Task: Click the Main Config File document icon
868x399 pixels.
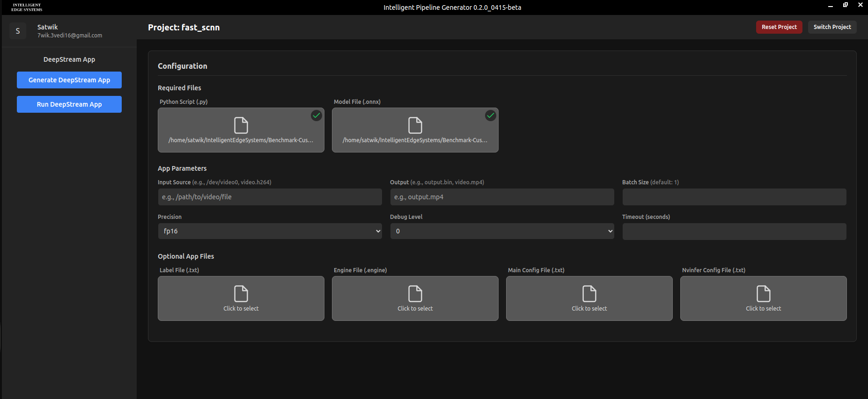Action: [589, 294]
